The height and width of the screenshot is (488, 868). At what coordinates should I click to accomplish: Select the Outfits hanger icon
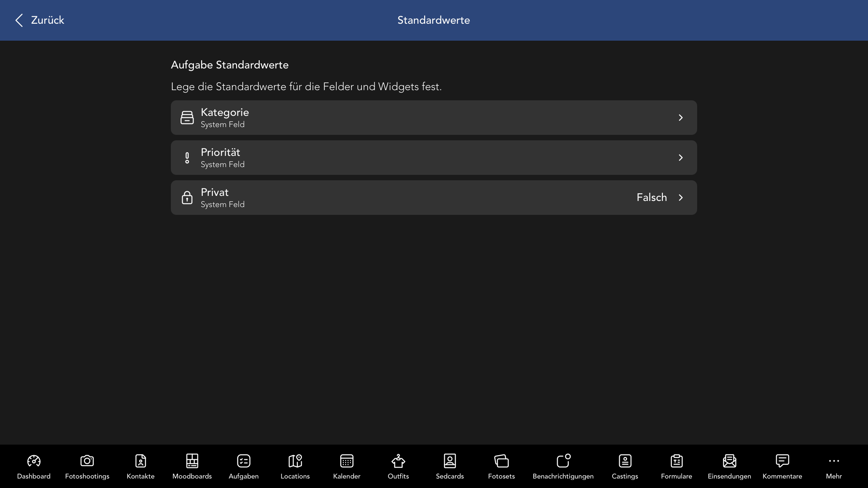[398, 461]
